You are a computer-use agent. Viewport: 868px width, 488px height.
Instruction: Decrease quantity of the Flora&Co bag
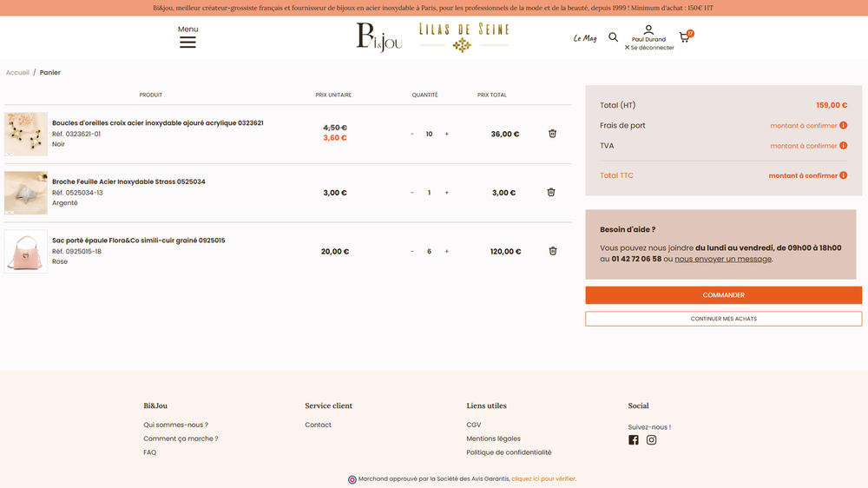[412, 252]
